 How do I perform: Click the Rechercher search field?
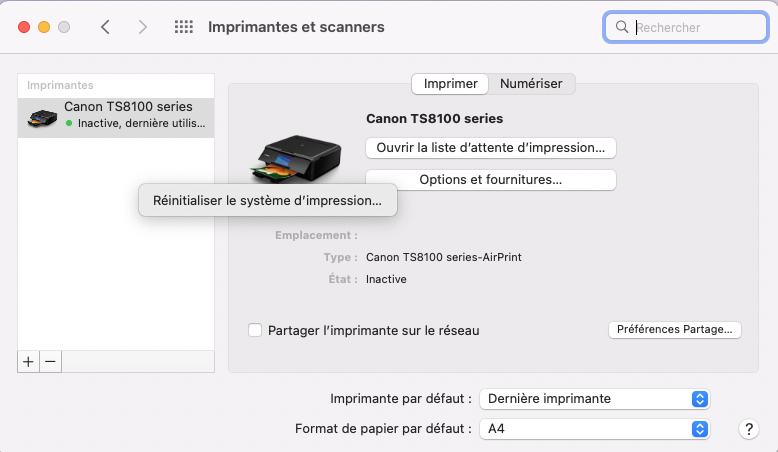coord(690,28)
